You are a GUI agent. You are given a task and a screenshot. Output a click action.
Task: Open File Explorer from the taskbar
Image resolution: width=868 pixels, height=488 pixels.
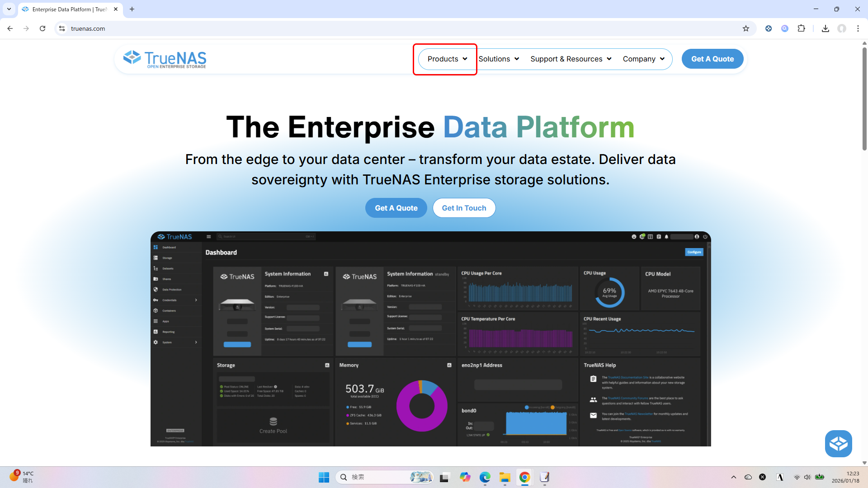click(505, 477)
